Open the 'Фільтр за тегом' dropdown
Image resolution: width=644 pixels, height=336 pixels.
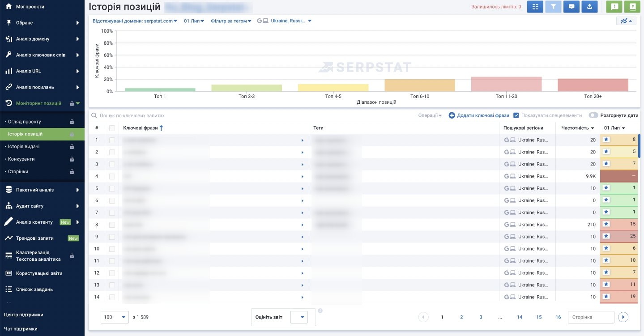point(231,21)
